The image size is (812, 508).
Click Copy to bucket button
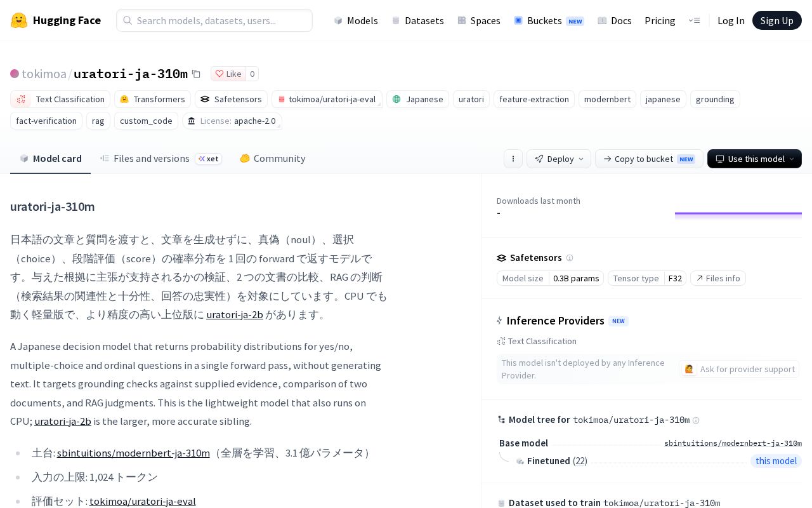tap(649, 159)
